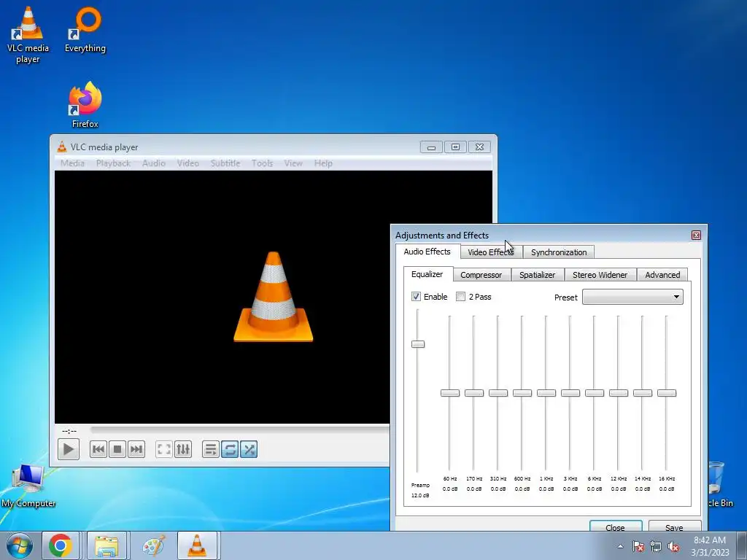Open the Firefox desktop shortcut
Viewport: 747px width, 560px height.
pos(85,105)
